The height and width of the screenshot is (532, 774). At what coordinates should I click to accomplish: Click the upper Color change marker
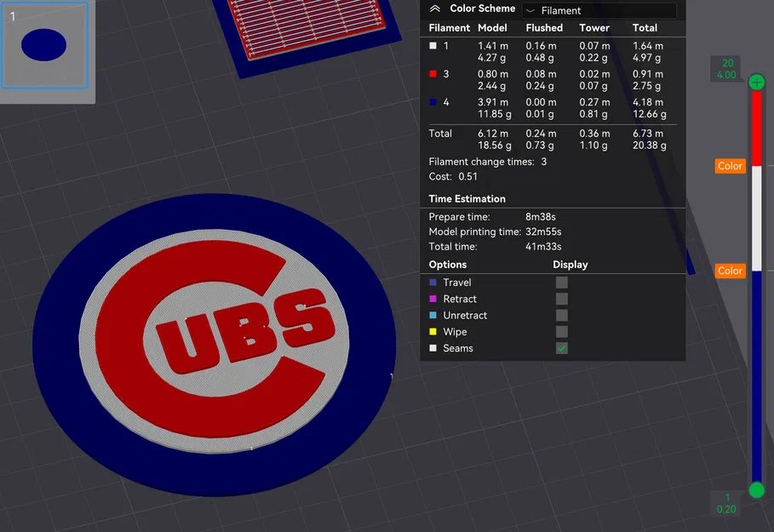click(x=730, y=166)
